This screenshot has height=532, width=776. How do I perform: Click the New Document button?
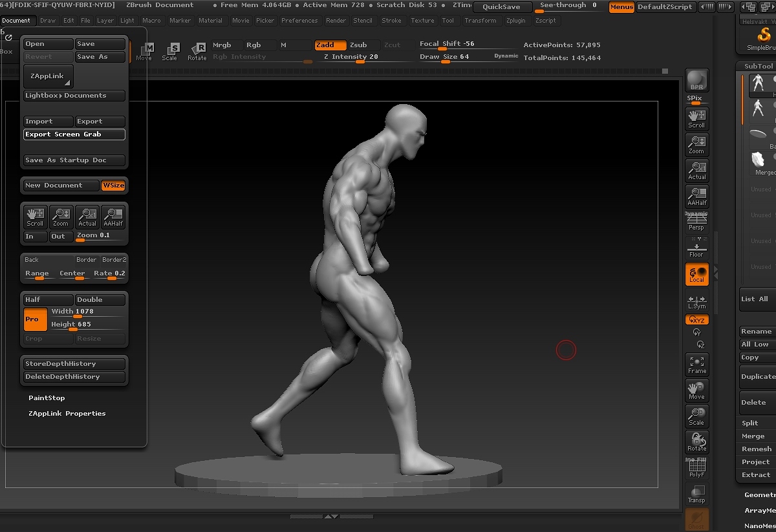pyautogui.click(x=62, y=186)
